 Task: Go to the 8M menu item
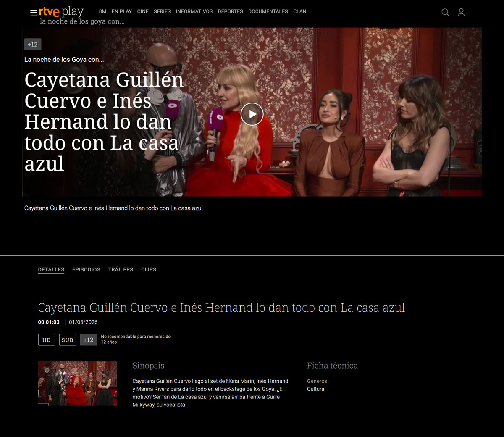tap(102, 11)
